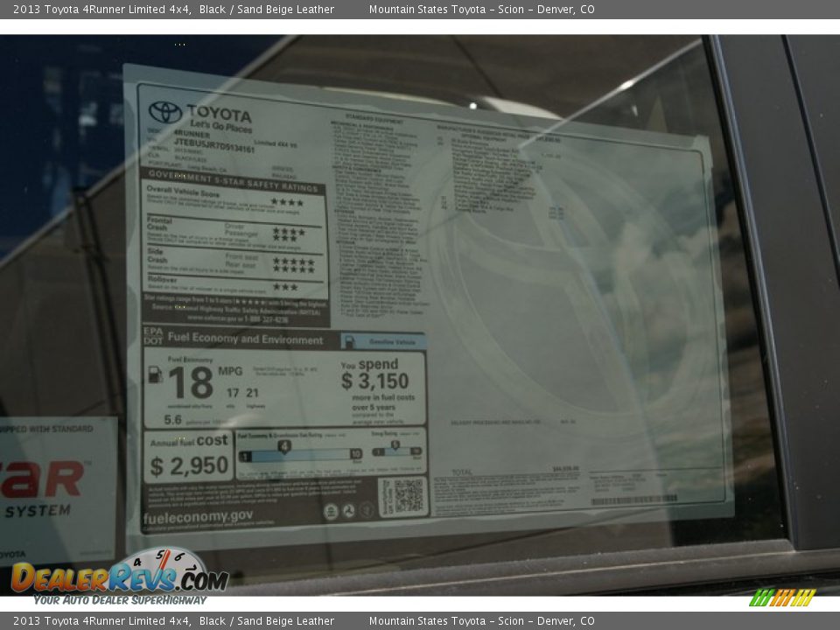Click the '$ 2,950' annual fuel cost

pyautogui.click(x=189, y=465)
